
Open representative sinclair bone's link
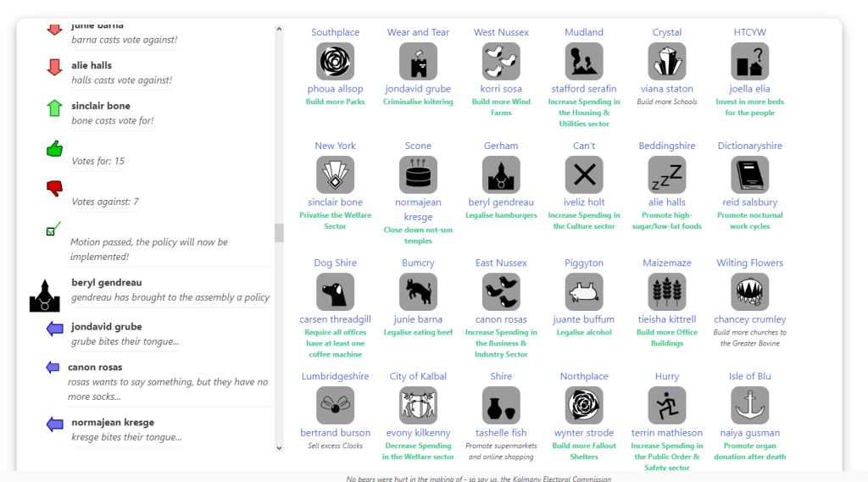click(x=335, y=202)
